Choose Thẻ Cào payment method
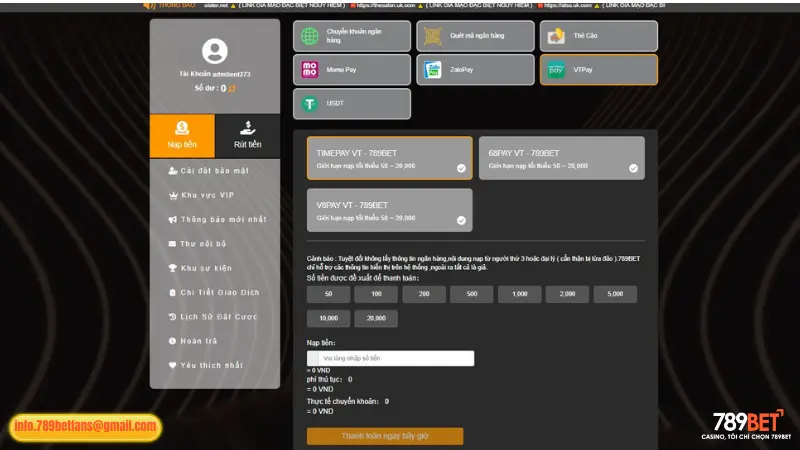Screen dimensions: 800x450 599,36
